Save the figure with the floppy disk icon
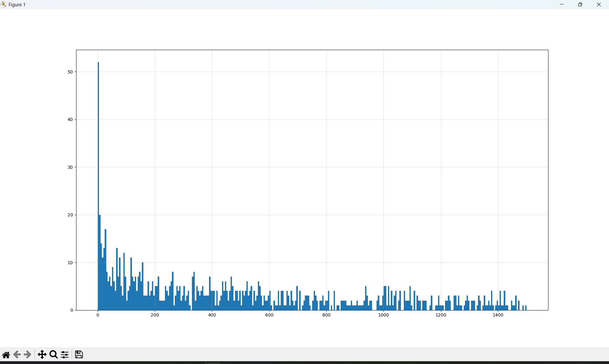 pos(79,354)
